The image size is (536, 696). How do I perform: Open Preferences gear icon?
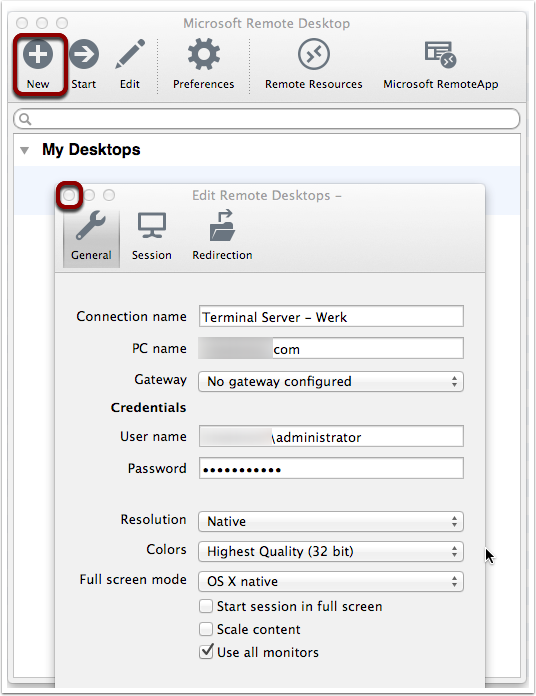[x=204, y=54]
